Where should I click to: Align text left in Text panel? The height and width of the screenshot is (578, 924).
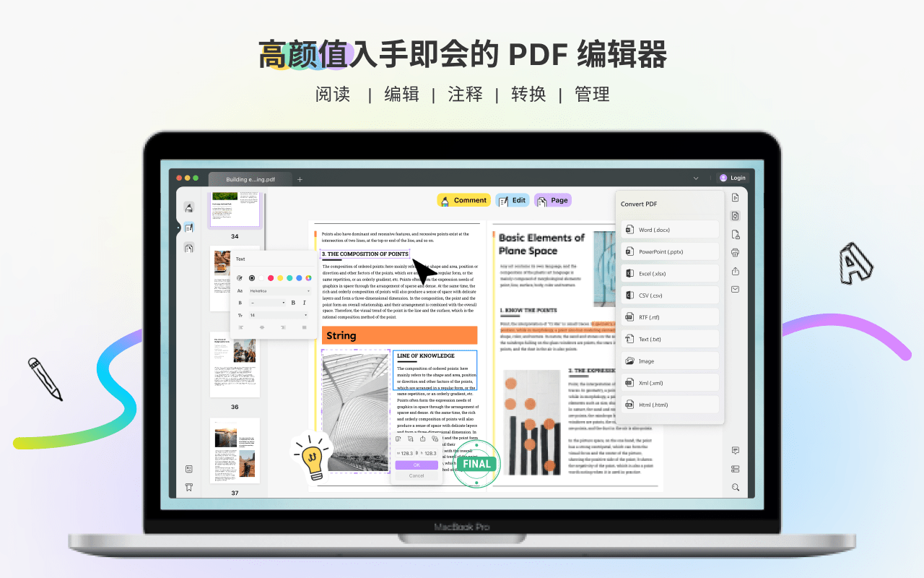click(241, 327)
